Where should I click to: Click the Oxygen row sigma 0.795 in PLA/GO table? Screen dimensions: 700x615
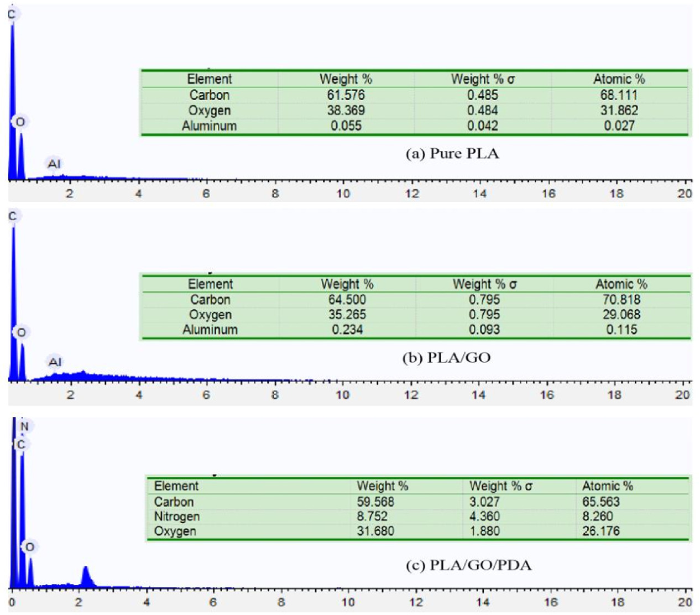pos(484,315)
